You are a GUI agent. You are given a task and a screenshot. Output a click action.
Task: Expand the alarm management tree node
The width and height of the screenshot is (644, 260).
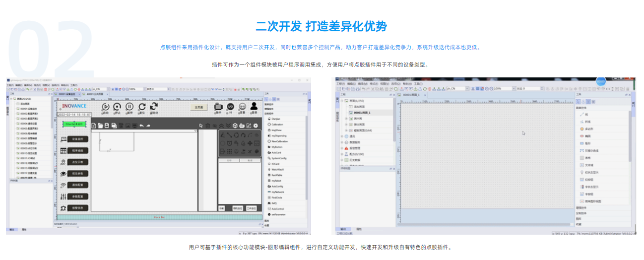pos(342,148)
